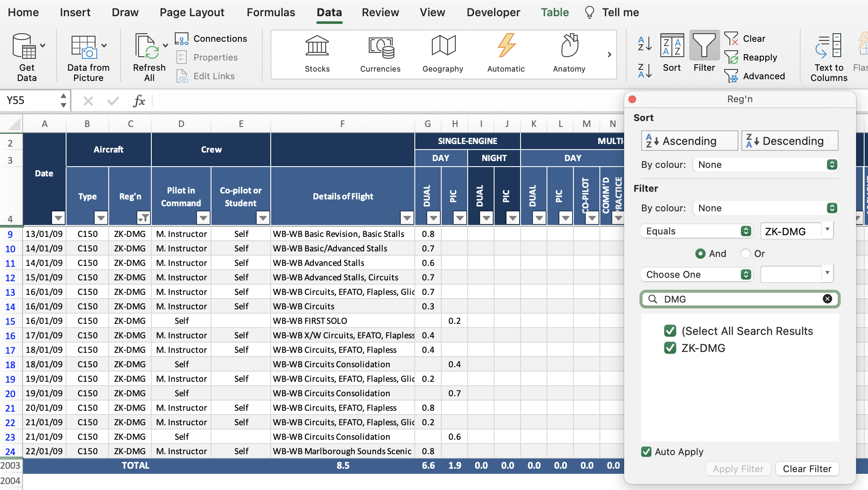Image resolution: width=868 pixels, height=490 pixels.
Task: Sort A to Z ascending icon
Action: (x=645, y=43)
